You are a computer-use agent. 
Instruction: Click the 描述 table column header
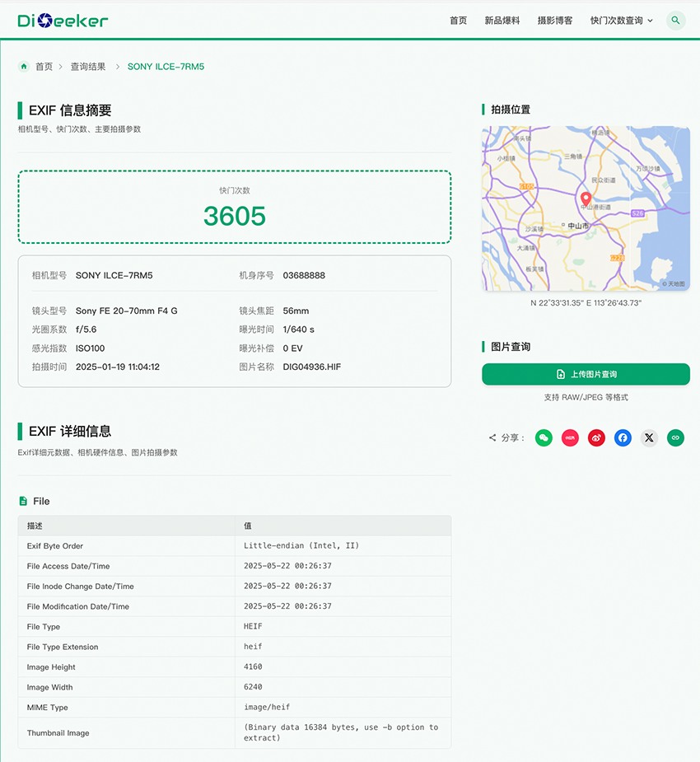point(35,526)
